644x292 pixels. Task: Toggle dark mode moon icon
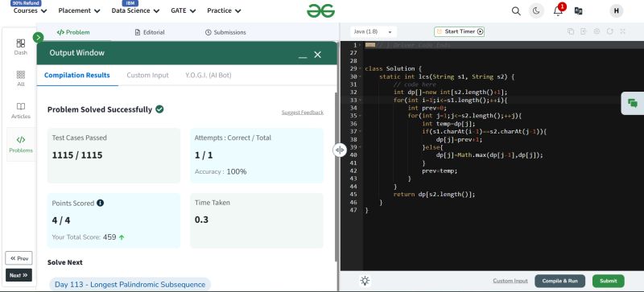point(536,11)
